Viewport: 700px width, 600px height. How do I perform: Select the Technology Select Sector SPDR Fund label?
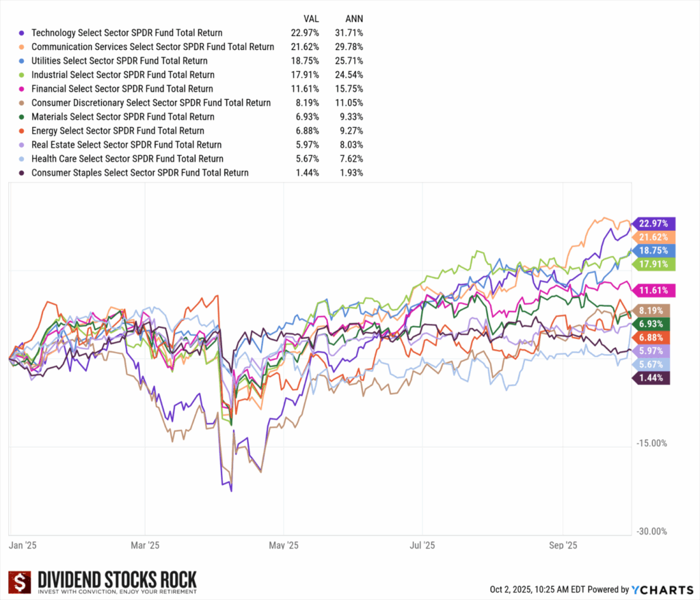(126, 33)
